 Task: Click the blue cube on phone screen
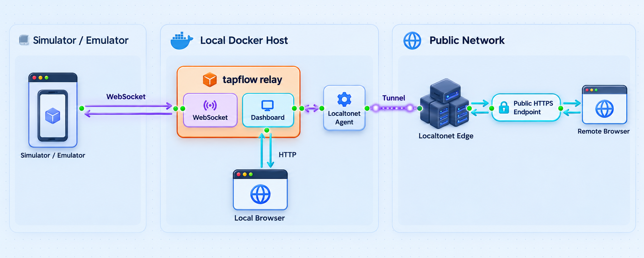tap(53, 116)
